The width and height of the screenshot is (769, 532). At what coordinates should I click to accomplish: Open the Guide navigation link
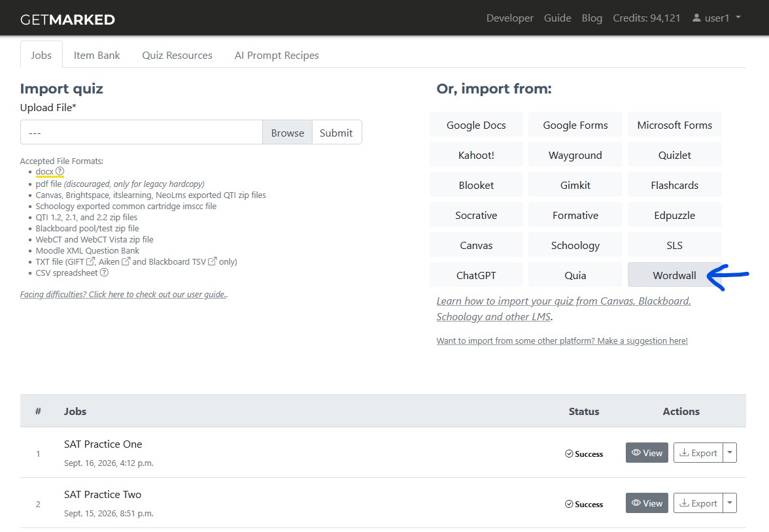557,18
